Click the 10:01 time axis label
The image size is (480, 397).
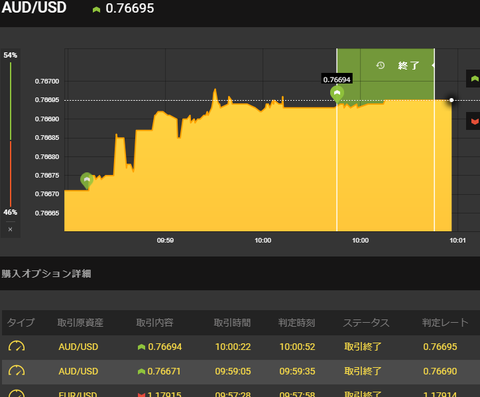tap(458, 240)
